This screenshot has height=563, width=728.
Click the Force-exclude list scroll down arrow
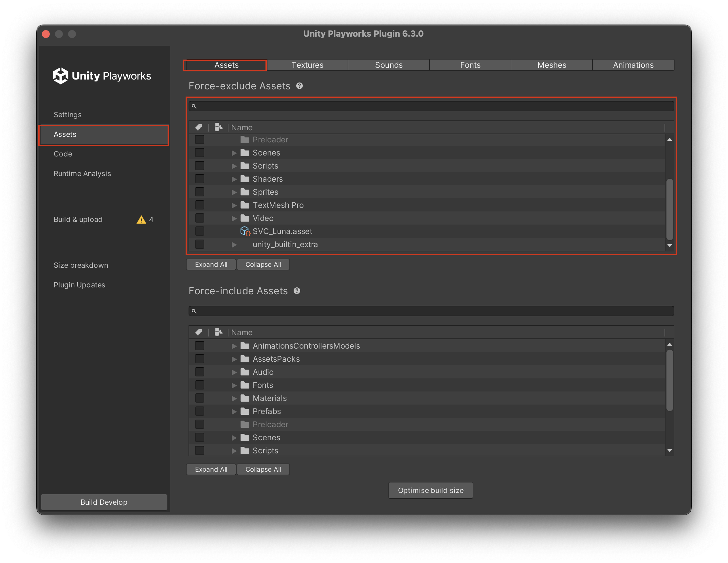pos(669,246)
